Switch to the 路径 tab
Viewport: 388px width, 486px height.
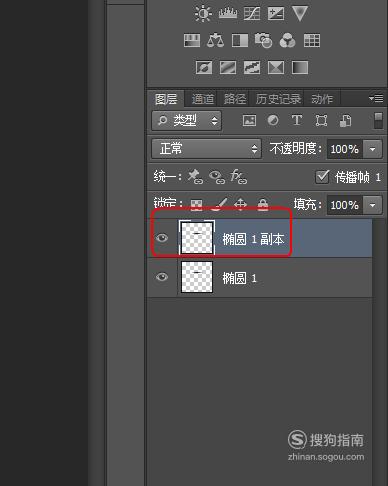pyautogui.click(x=235, y=99)
